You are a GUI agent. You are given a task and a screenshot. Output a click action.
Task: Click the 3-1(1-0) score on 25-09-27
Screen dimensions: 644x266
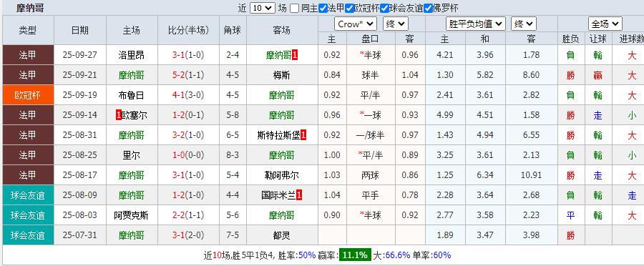click(x=188, y=55)
